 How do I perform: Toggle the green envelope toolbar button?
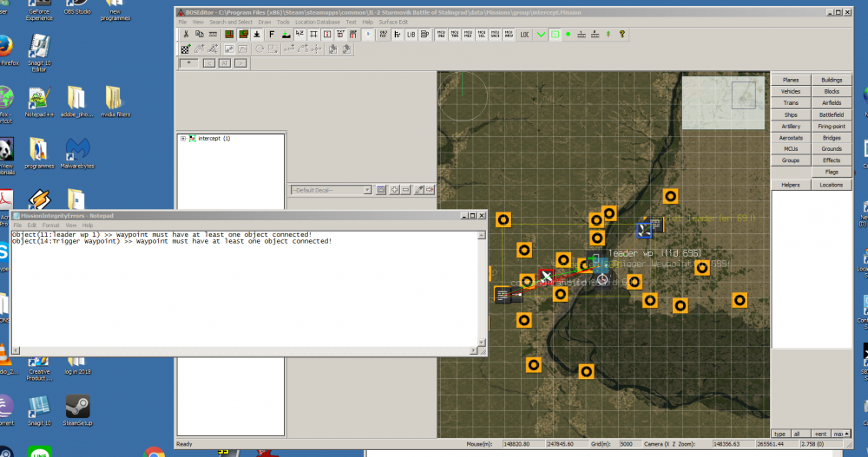click(x=554, y=34)
